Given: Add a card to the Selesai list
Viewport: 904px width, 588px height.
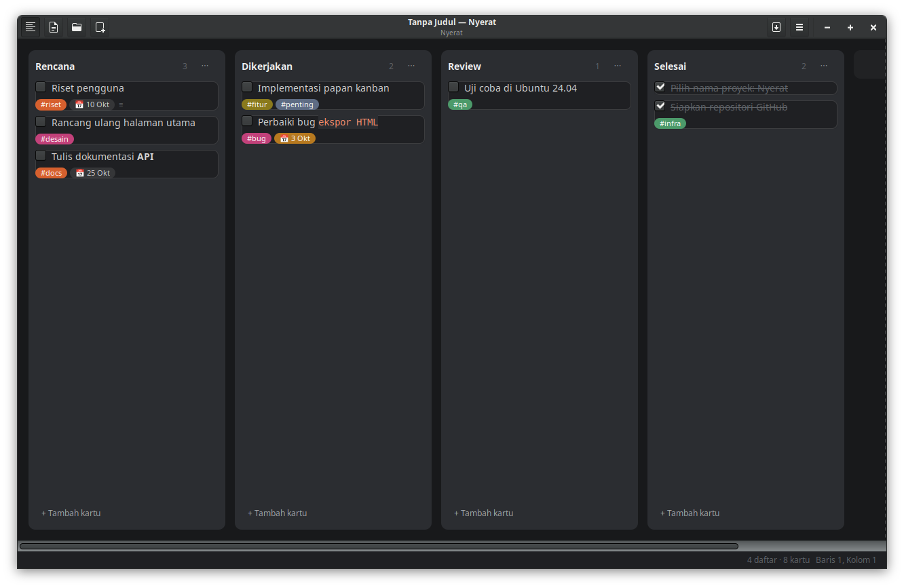Looking at the screenshot, I should (x=690, y=513).
